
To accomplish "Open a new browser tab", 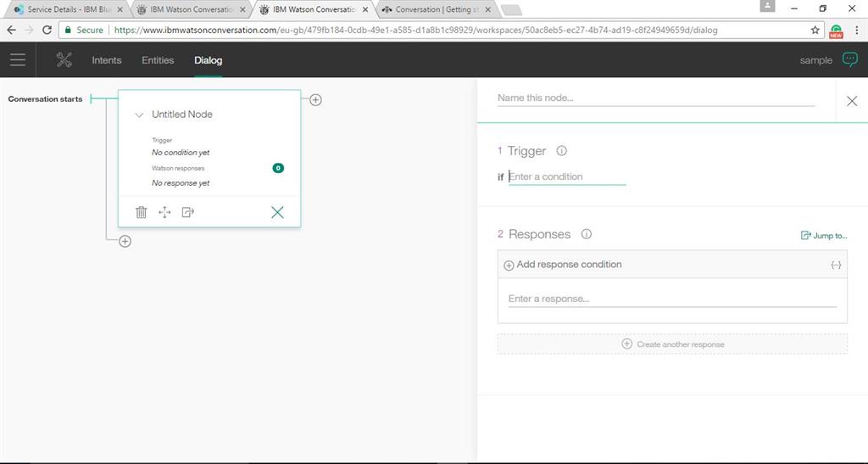I will (x=510, y=9).
